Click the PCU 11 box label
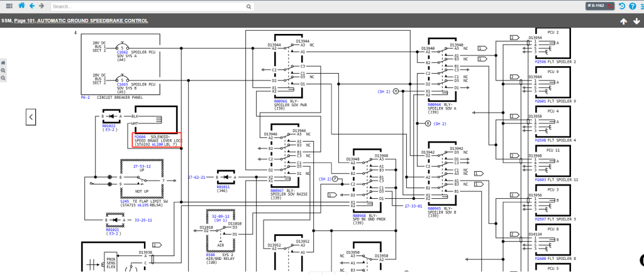 (553, 150)
